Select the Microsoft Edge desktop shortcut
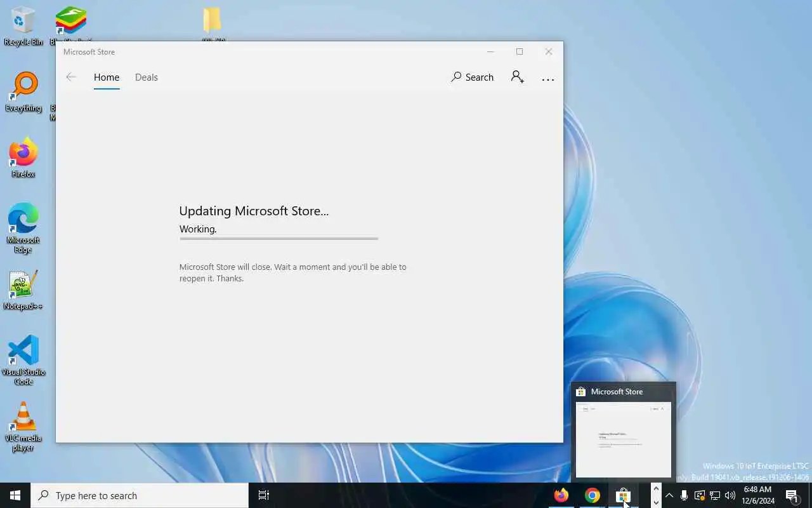The height and width of the screenshot is (508, 812). coord(23,229)
